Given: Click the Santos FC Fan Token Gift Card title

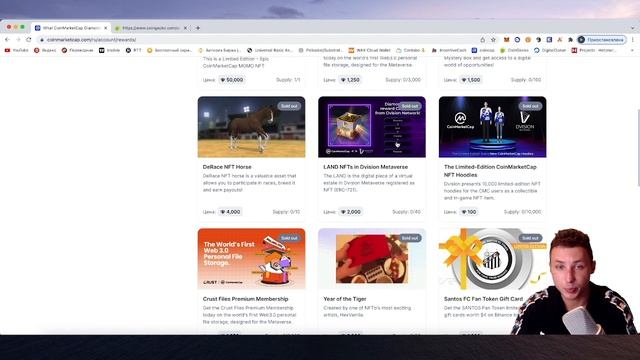Looking at the screenshot, I should (483, 299).
